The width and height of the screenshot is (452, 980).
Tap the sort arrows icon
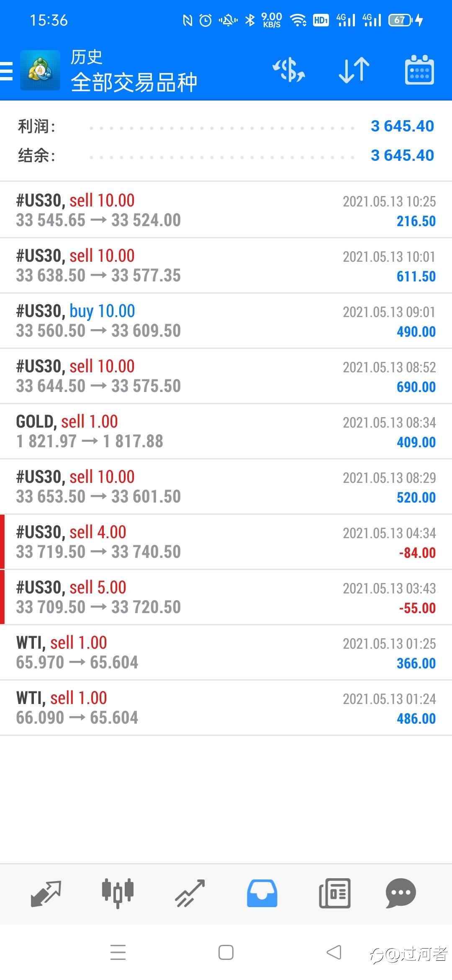[x=354, y=70]
